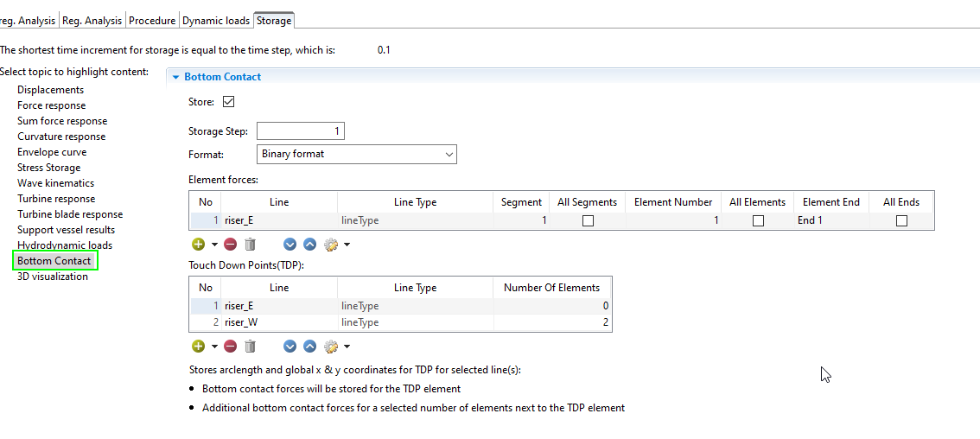The height and width of the screenshot is (439, 980).
Task: Collapse the Bottom Contact section
Action: click(176, 77)
